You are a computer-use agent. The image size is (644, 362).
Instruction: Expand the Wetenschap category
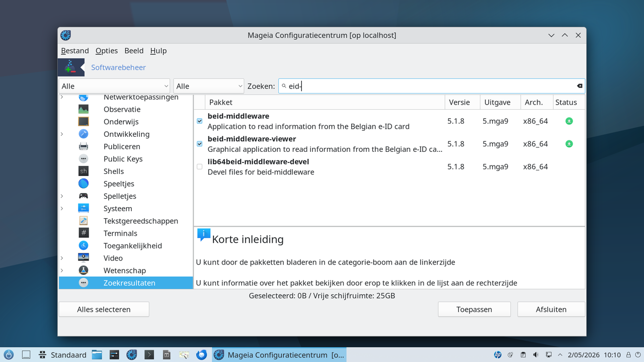(x=62, y=270)
